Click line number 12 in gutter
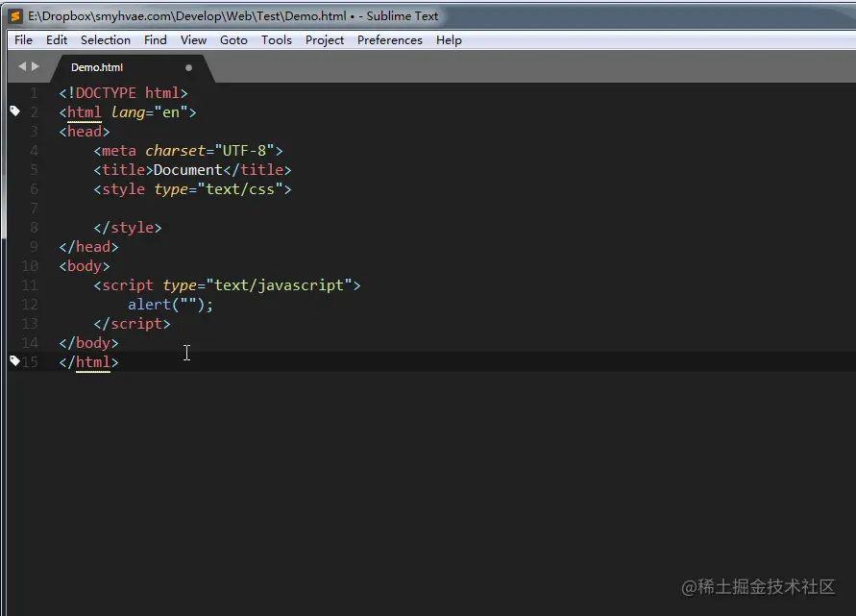Viewport: 856px width, 616px height. (x=30, y=305)
